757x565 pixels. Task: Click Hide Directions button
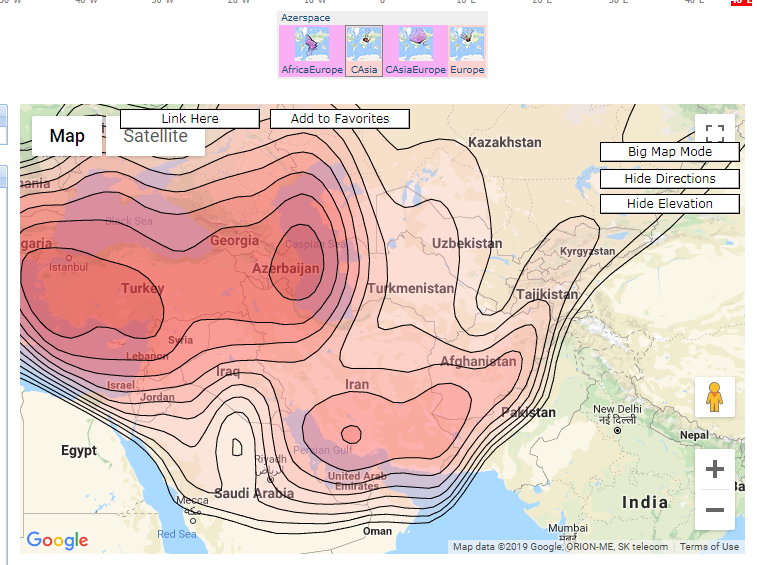pyautogui.click(x=670, y=179)
